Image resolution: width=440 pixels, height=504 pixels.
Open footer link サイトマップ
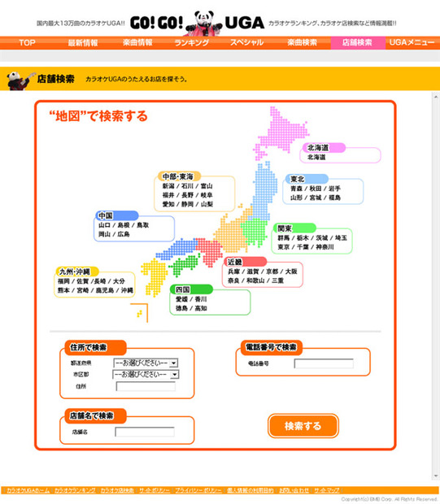tap(326, 490)
